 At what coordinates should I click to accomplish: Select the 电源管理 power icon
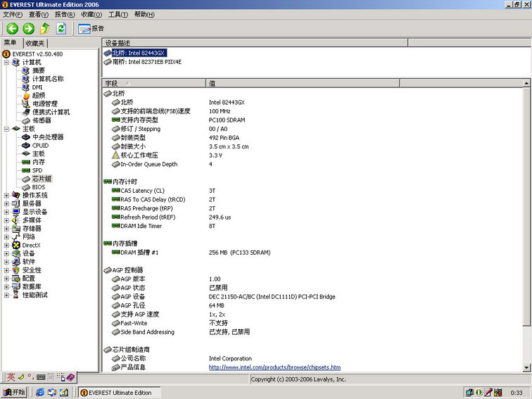26,104
